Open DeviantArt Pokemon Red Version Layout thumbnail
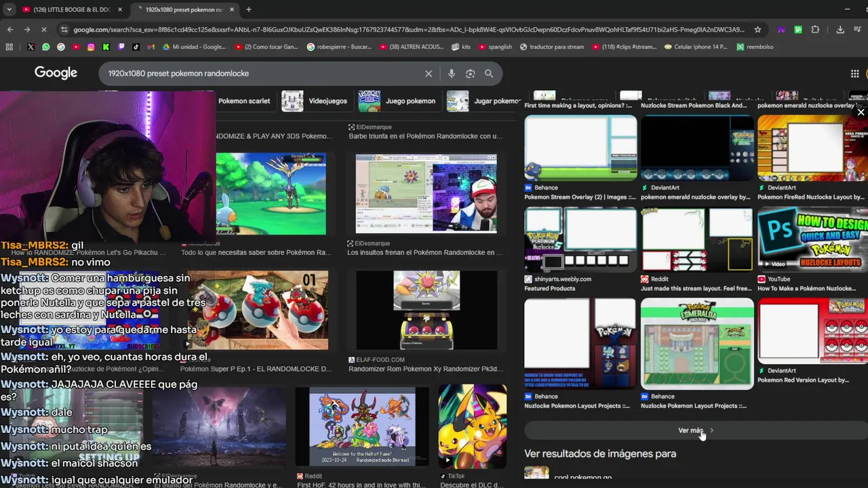This screenshot has height=488, width=868. coord(812,331)
